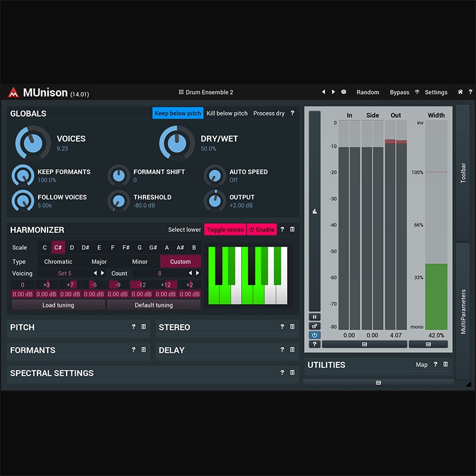Click Load tuning button
476x476 pixels.
[58, 305]
